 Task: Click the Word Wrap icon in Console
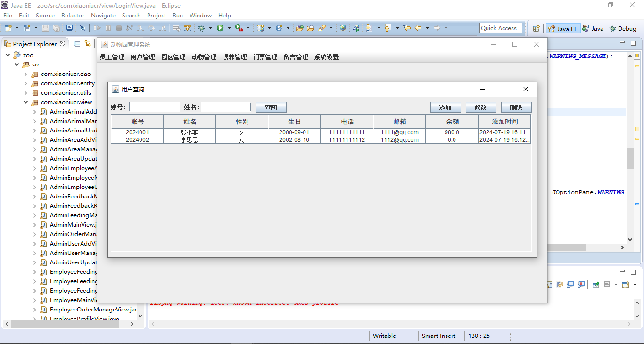pos(559,284)
